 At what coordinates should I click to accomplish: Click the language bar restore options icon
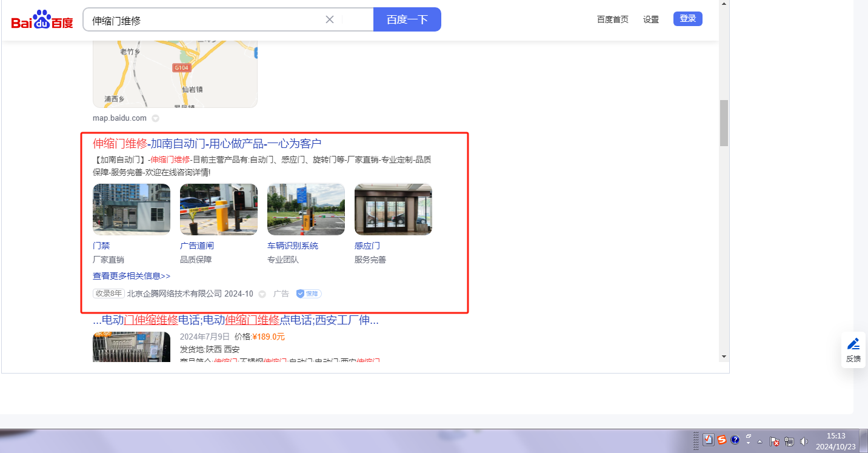click(749, 437)
